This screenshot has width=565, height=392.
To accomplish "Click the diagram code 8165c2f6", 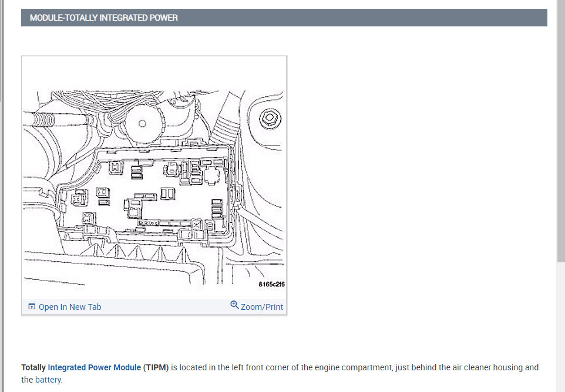I will pyautogui.click(x=271, y=284).
